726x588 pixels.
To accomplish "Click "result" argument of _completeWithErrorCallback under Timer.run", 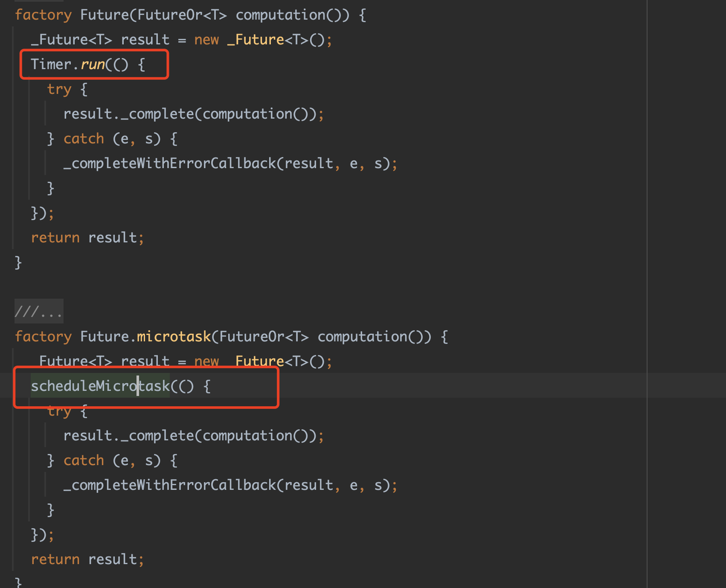I will pos(309,163).
